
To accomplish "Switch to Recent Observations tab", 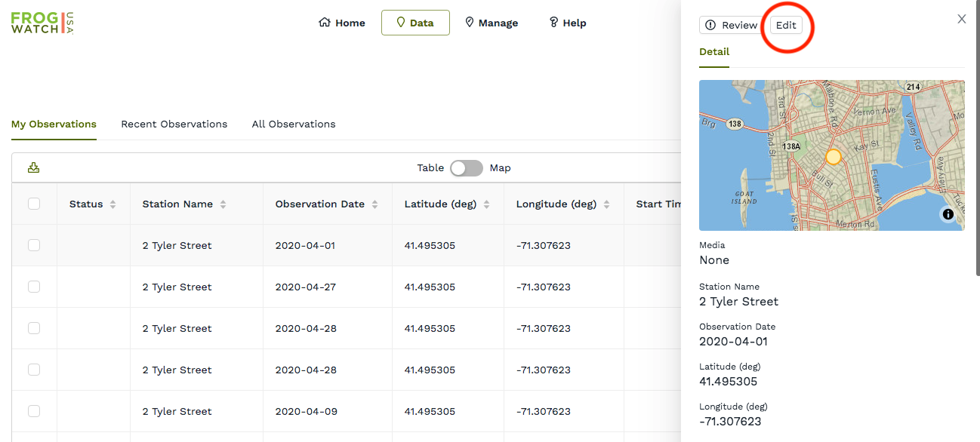I will (174, 124).
